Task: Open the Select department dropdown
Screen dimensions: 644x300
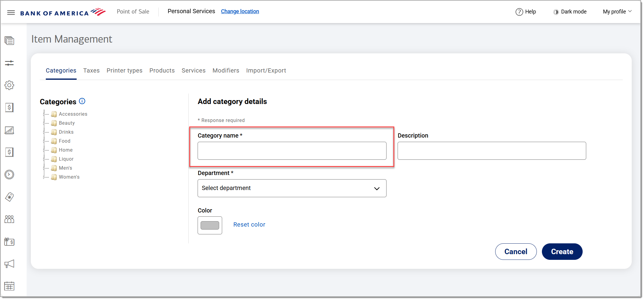Action: coord(292,188)
